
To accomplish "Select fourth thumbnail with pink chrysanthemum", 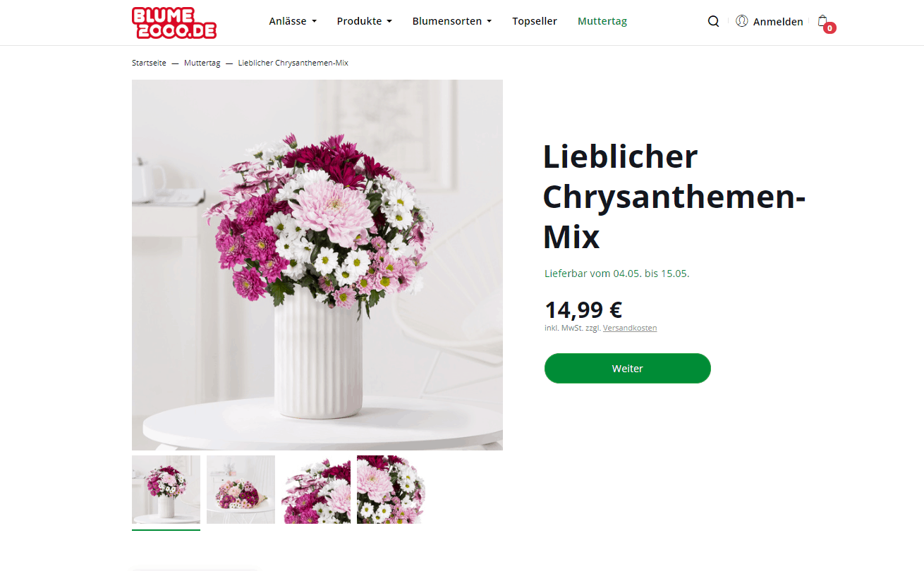I will [x=391, y=490].
